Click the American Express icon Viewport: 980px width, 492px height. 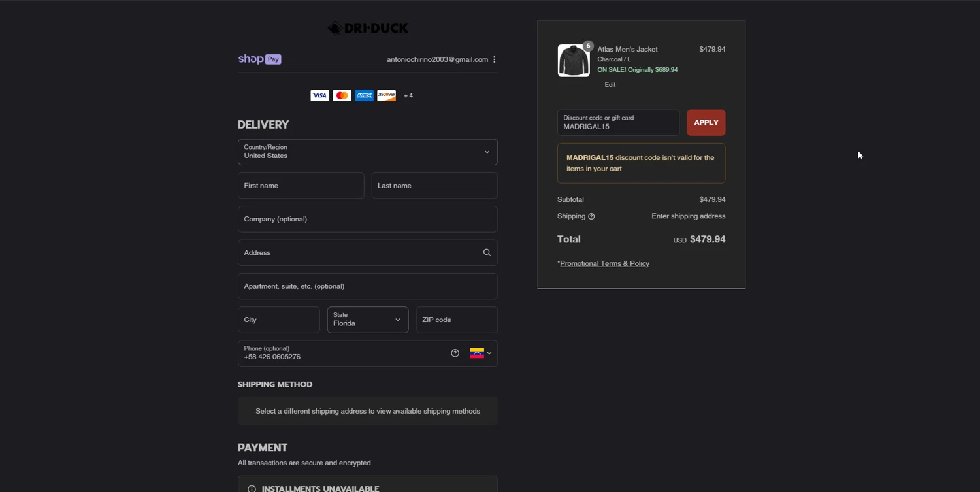364,95
